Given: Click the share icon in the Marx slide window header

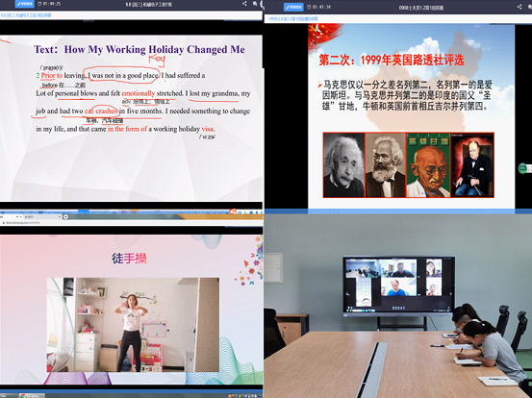Looking at the screenshot, I should point(519,7).
